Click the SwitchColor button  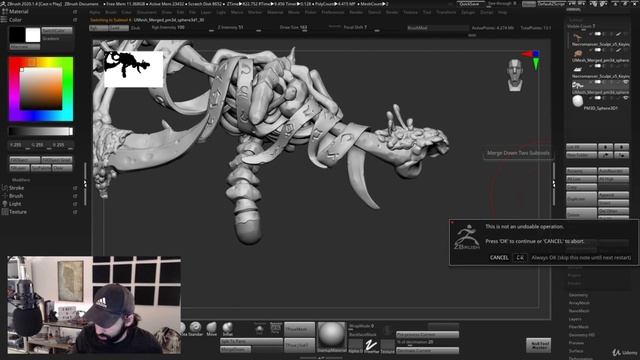[x=57, y=31]
